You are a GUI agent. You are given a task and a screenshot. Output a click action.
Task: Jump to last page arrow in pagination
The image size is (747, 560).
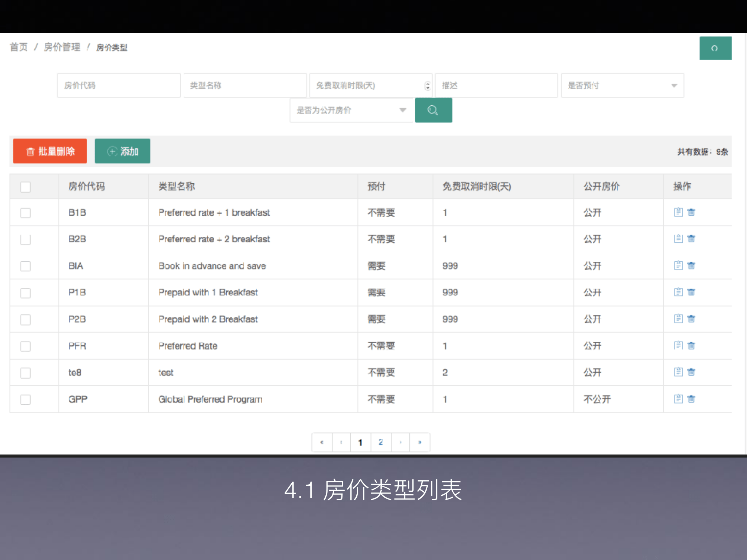point(420,442)
